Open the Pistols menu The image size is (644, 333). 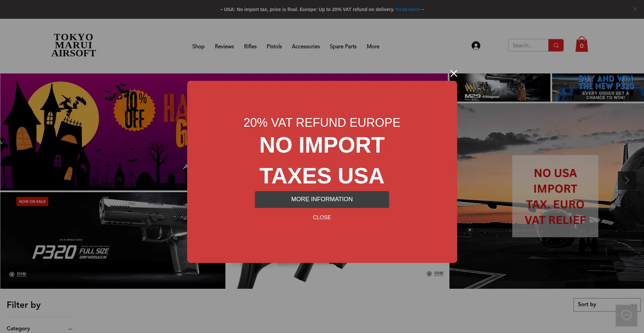click(x=274, y=46)
